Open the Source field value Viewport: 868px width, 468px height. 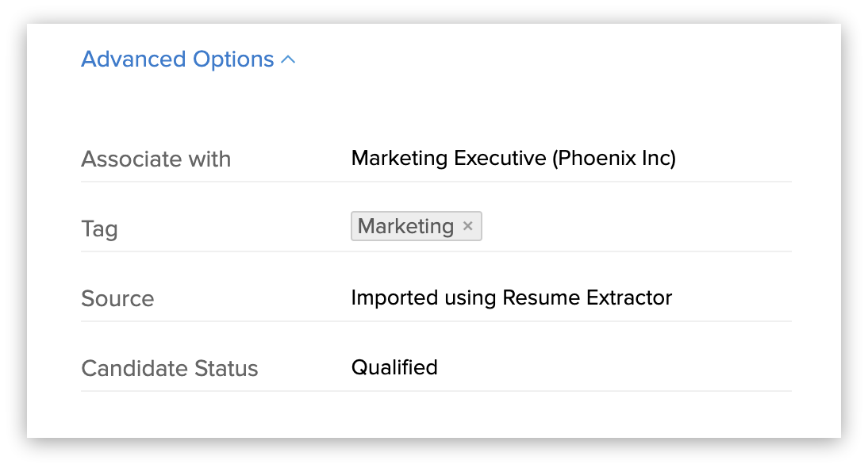tap(511, 298)
